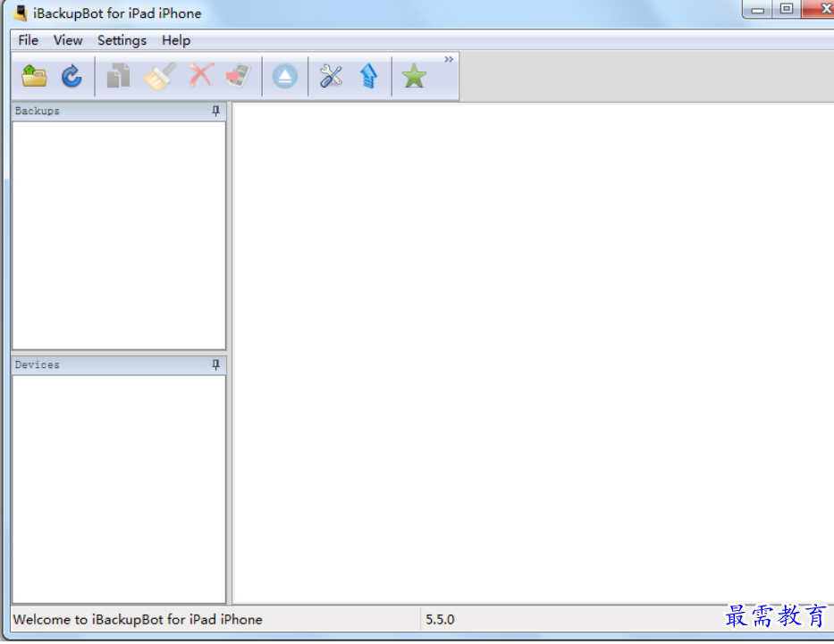Click the Welcome to iBackupBot status text
Screen dimensions: 834x644
(x=138, y=620)
